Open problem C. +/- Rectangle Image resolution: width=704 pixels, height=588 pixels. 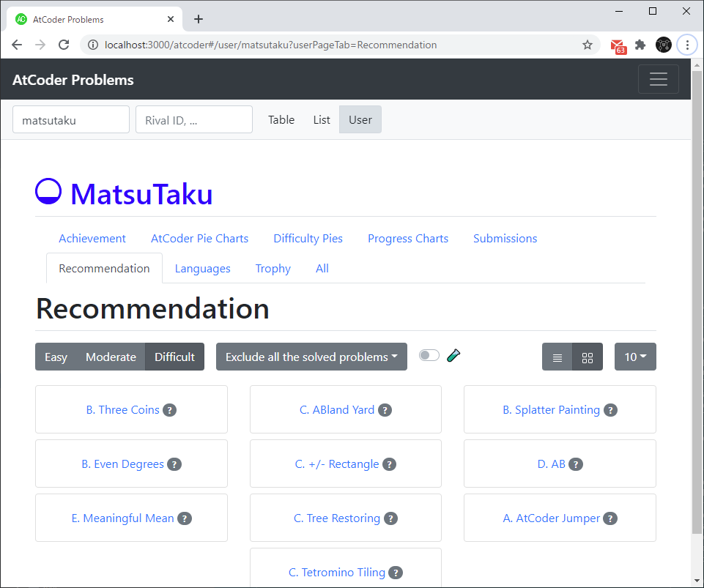tap(337, 464)
